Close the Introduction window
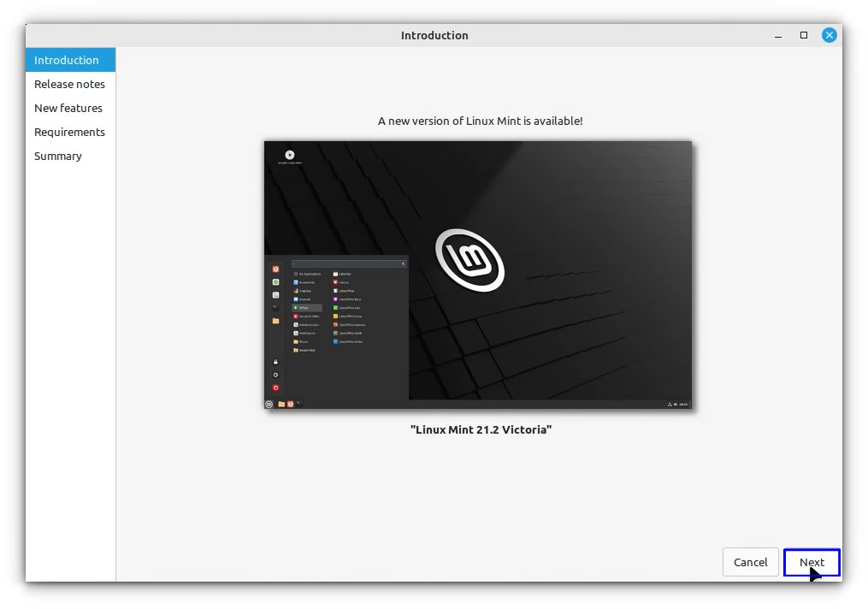The image size is (868, 609). pos(830,35)
